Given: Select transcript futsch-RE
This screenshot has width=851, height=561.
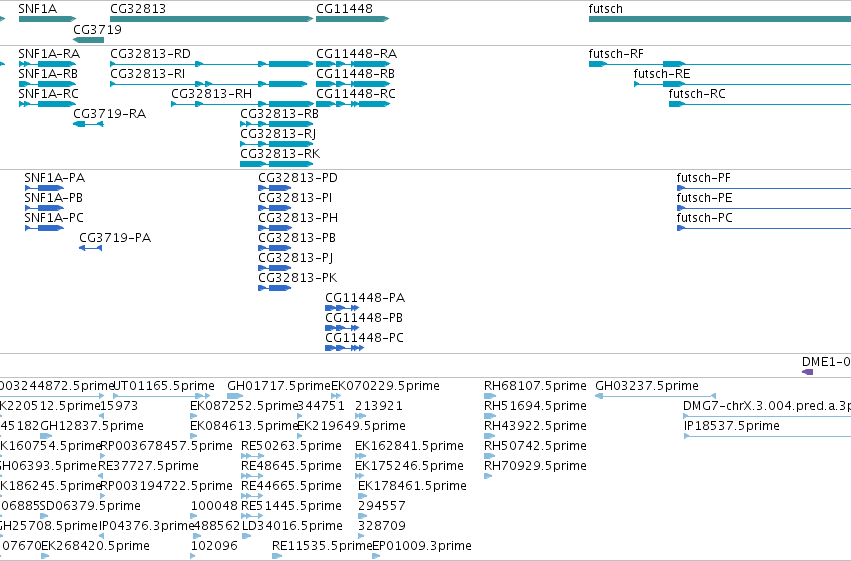Looking at the screenshot, I should [x=742, y=84].
